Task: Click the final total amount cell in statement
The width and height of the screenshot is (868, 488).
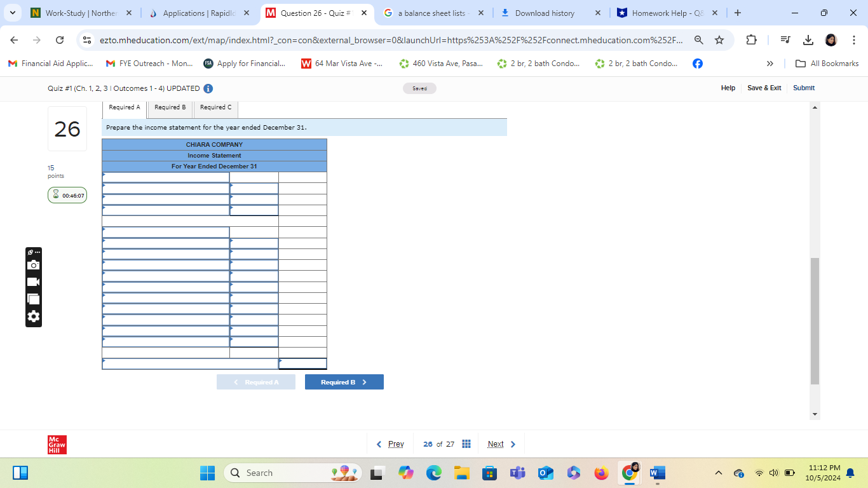Action: (302, 364)
